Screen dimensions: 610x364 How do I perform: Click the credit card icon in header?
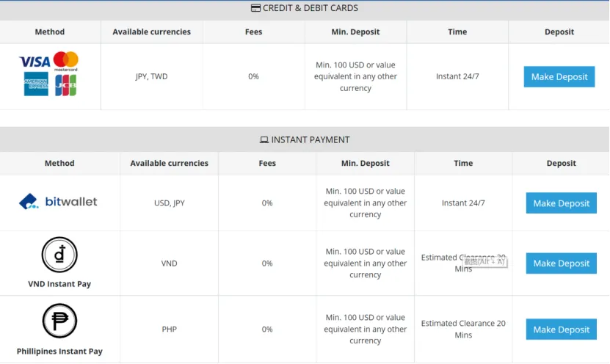tap(255, 8)
